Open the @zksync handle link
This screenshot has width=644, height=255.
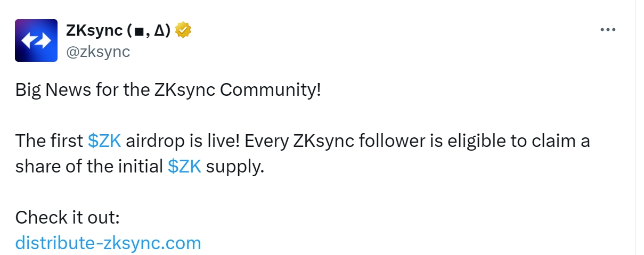point(98,52)
